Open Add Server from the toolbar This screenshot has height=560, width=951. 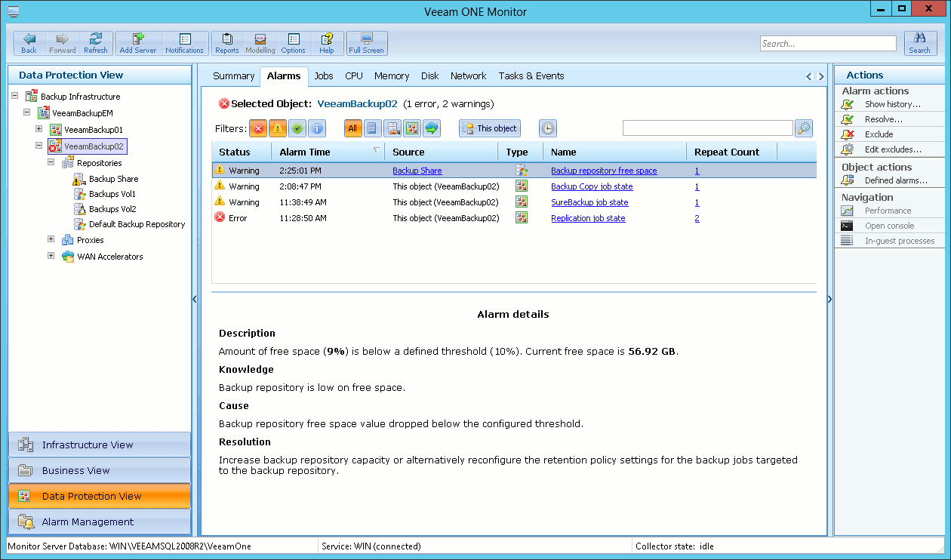point(138,43)
